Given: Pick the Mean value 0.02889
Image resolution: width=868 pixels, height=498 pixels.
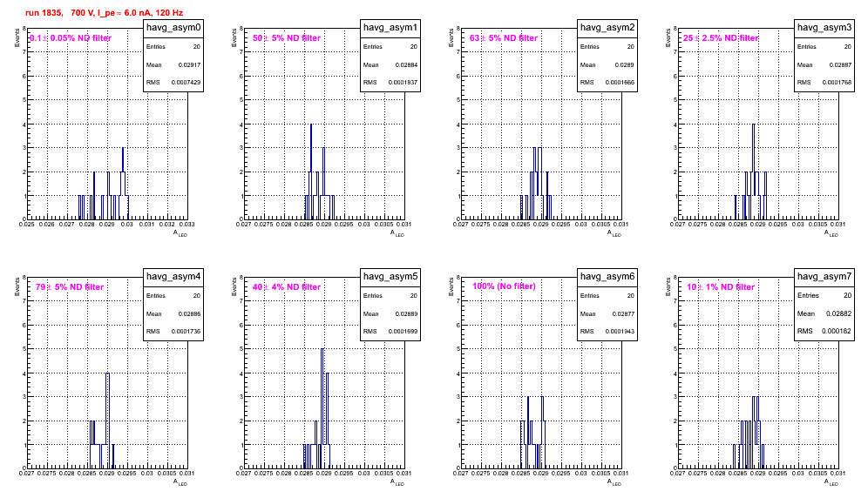Looking at the screenshot, I should pos(406,313).
